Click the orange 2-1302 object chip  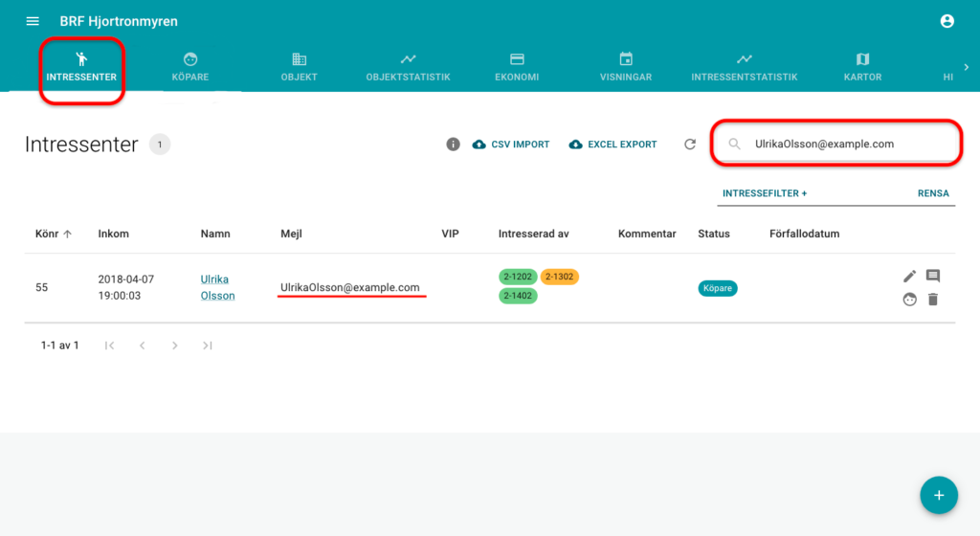tap(559, 277)
